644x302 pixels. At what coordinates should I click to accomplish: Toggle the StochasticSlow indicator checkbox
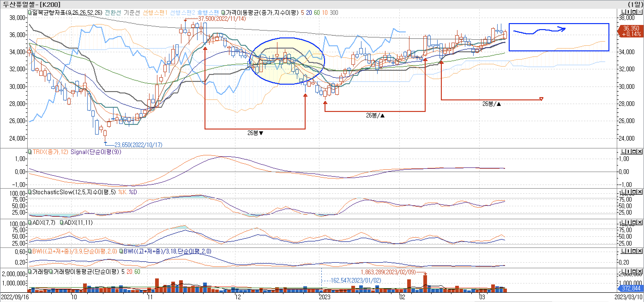(30, 192)
